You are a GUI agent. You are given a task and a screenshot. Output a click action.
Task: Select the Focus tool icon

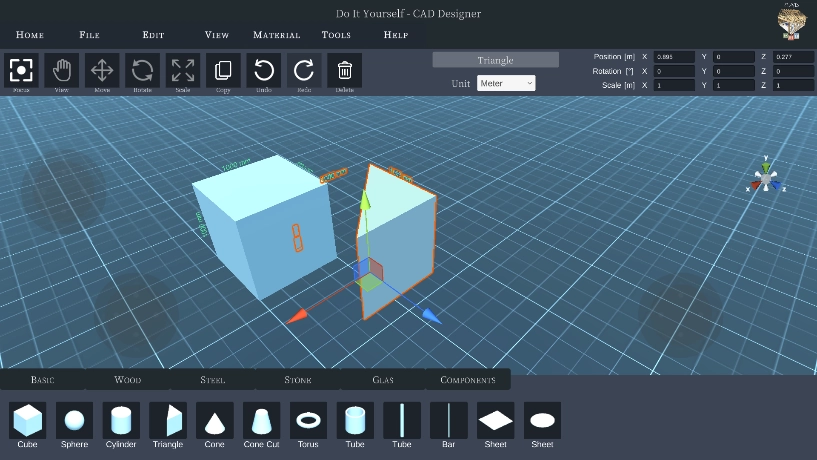point(21,70)
